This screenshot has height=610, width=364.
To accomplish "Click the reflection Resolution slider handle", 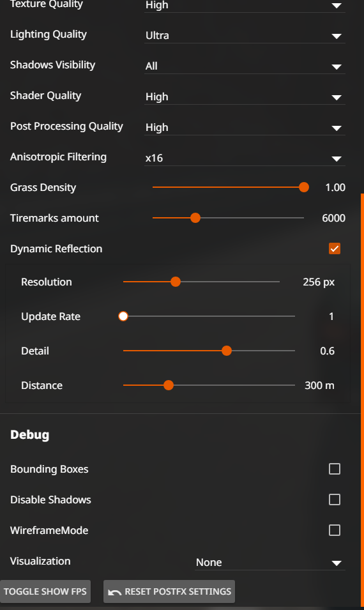I will coord(176,282).
